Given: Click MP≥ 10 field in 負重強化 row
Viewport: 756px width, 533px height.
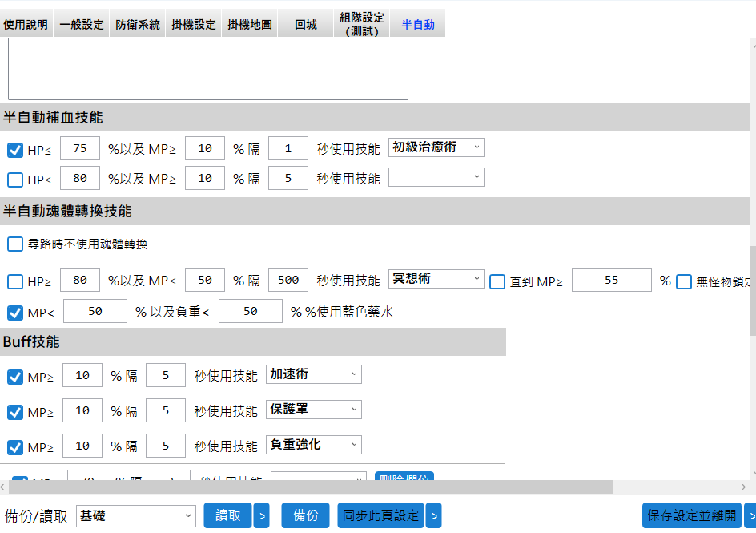Looking at the screenshot, I should point(82,446).
